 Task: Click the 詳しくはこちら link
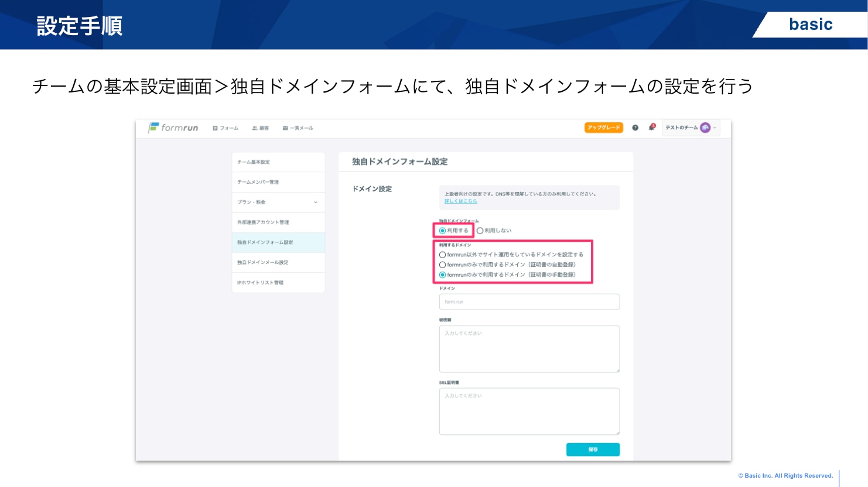pyautogui.click(x=460, y=201)
